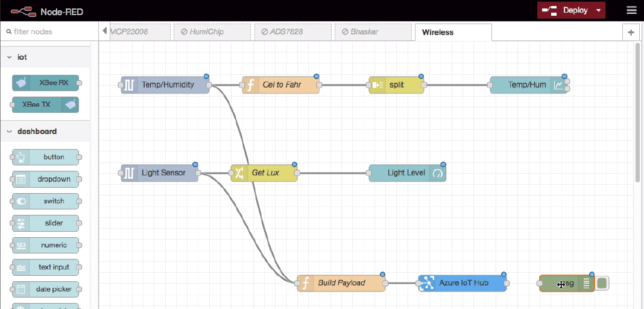
Task: Click the function icon on Cel to Fahr node
Action: pos(250,85)
